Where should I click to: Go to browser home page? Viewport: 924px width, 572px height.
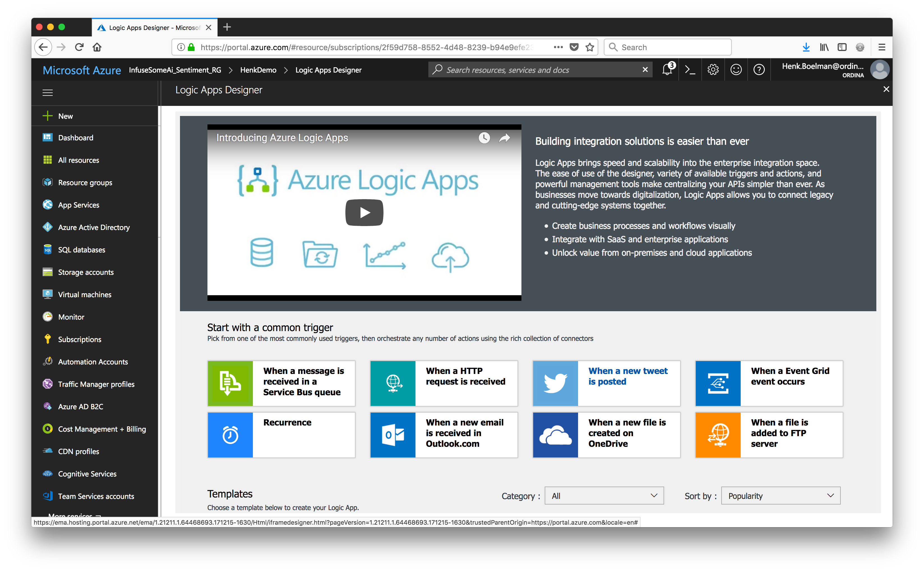click(x=97, y=47)
